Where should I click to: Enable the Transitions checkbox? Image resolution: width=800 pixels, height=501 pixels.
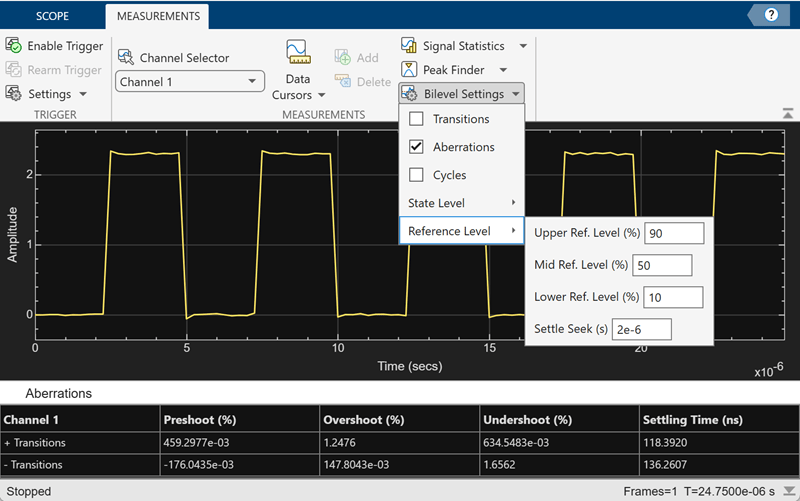pyautogui.click(x=416, y=119)
